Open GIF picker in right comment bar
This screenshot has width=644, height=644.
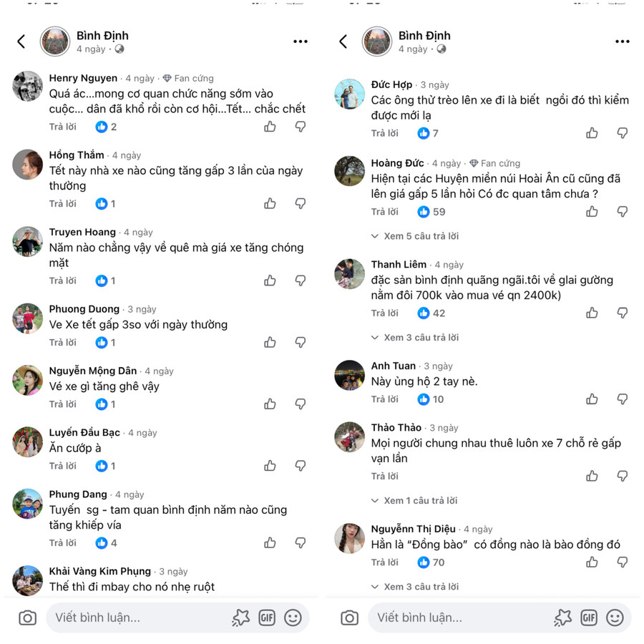tap(589, 618)
